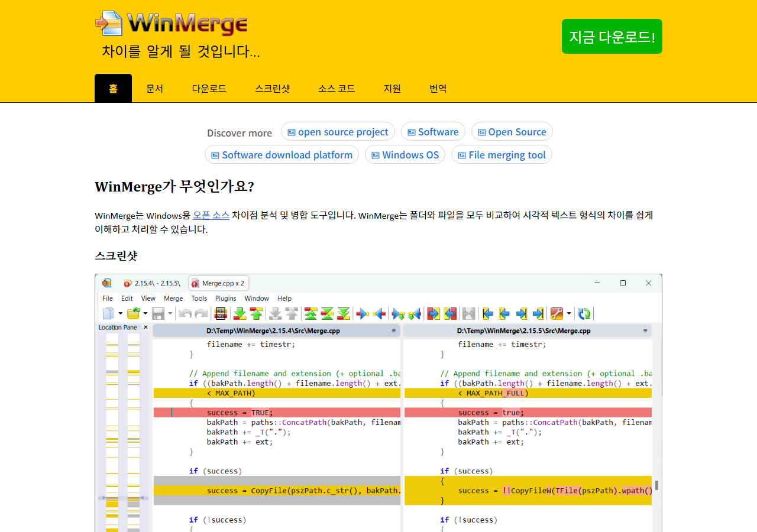Click the Last Difference icon
Viewport: 757px width, 532px height.
(x=344, y=313)
